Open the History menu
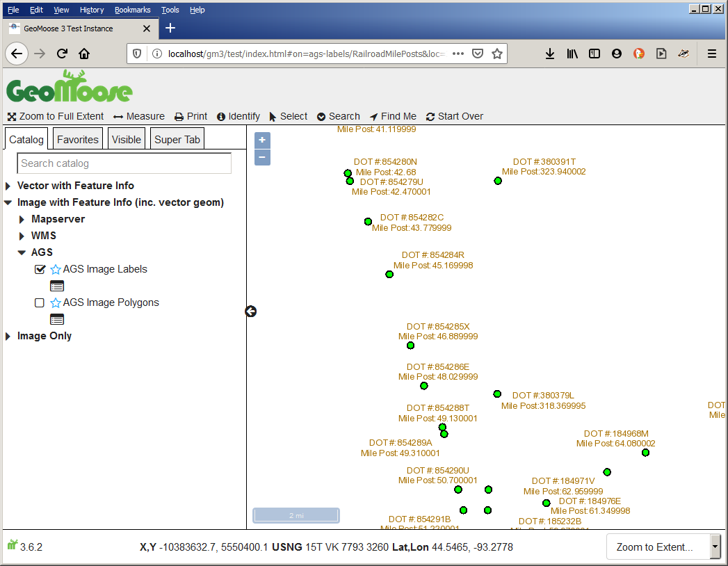The width and height of the screenshot is (728, 566). coord(92,10)
